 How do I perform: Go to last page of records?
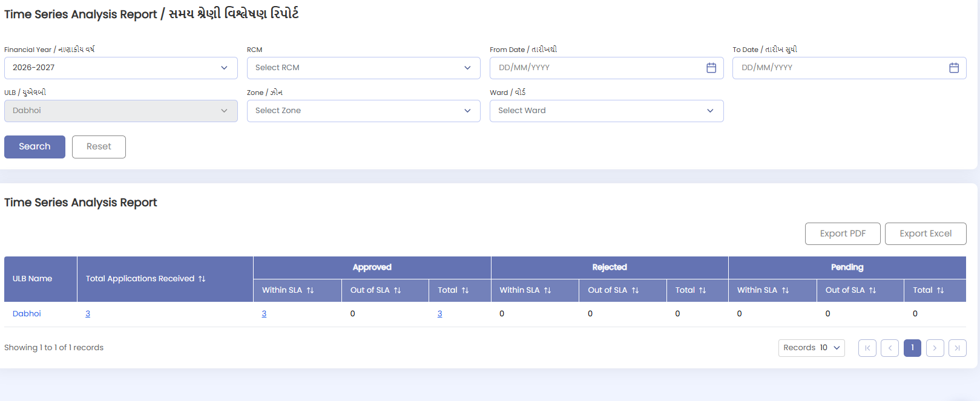[x=958, y=348]
